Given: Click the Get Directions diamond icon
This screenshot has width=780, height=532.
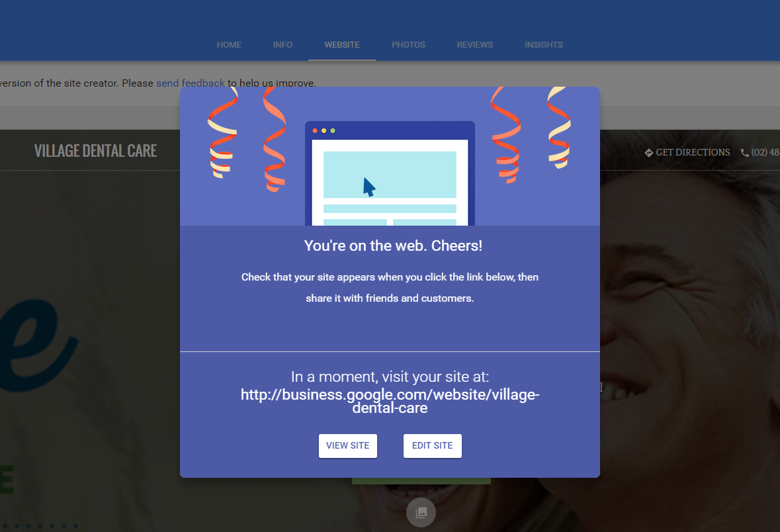Looking at the screenshot, I should (x=648, y=153).
